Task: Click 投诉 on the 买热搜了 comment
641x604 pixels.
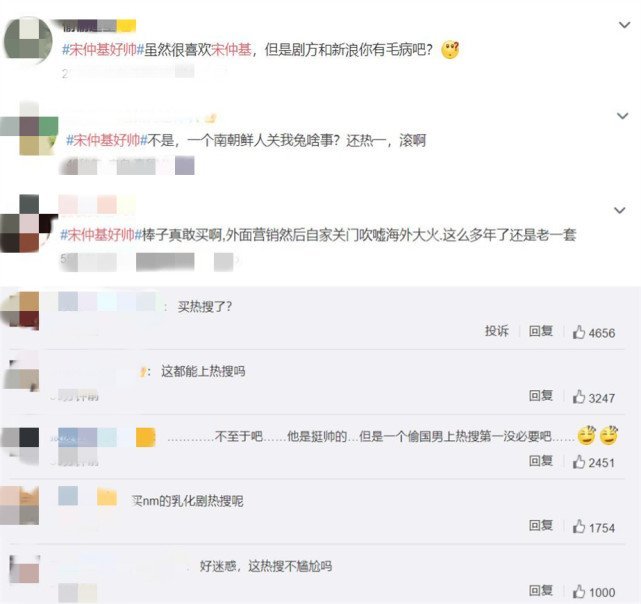Action: (497, 331)
